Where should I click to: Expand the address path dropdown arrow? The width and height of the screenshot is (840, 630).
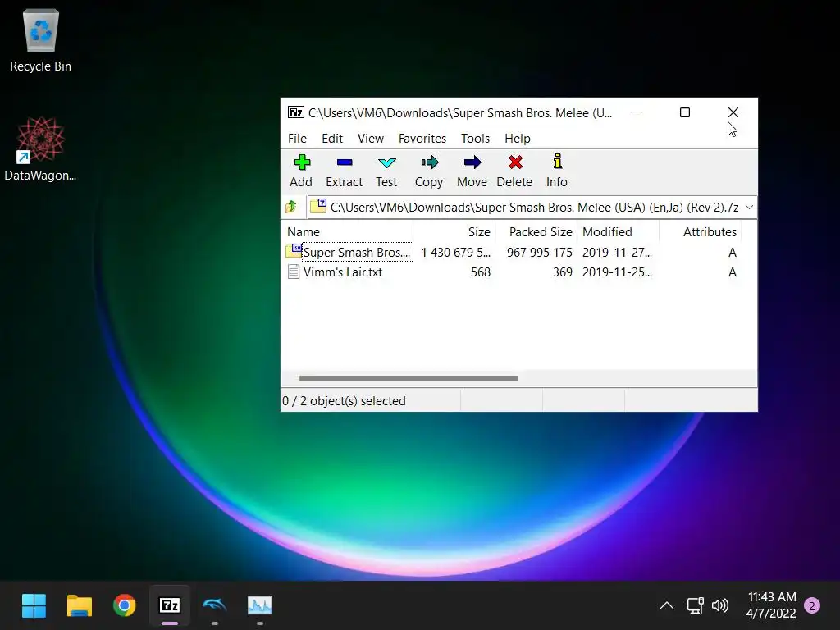click(750, 208)
